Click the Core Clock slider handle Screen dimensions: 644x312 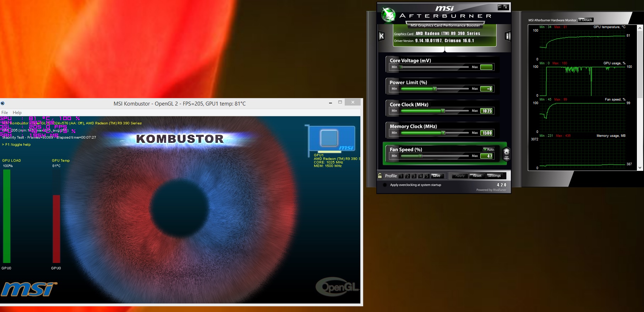point(443,111)
